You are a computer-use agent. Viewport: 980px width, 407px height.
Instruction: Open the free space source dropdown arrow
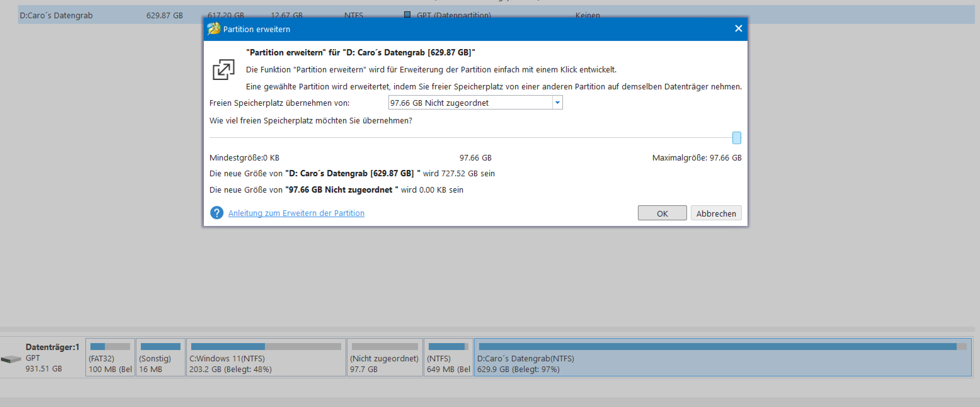pos(557,103)
